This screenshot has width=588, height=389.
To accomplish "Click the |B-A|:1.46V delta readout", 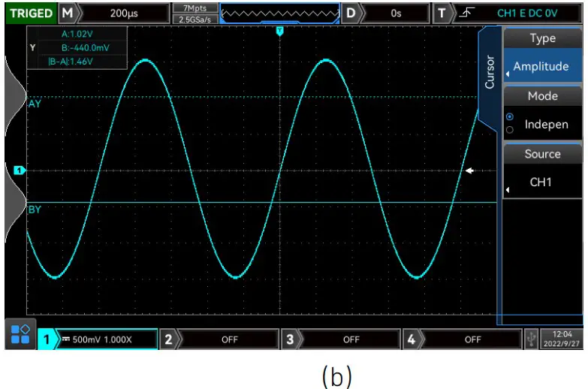I will [x=71, y=62].
